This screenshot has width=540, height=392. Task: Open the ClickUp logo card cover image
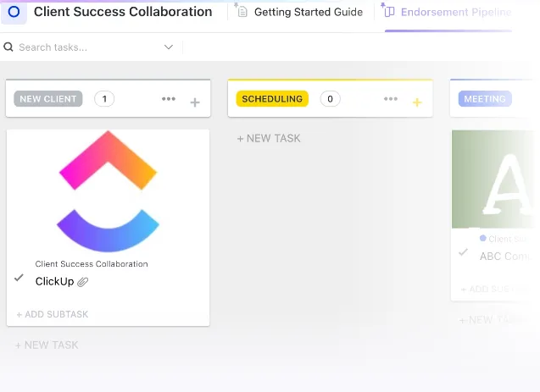pos(109,191)
